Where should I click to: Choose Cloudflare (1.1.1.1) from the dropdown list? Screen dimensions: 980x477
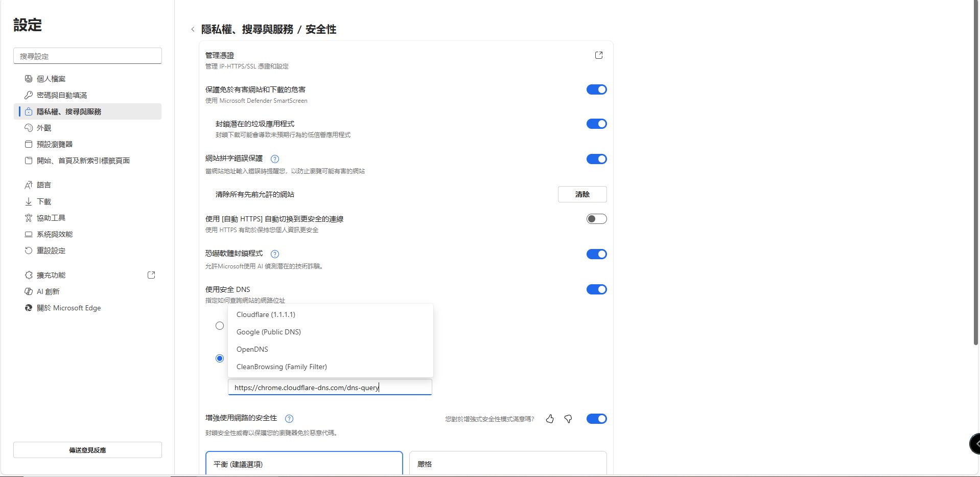pyautogui.click(x=266, y=314)
